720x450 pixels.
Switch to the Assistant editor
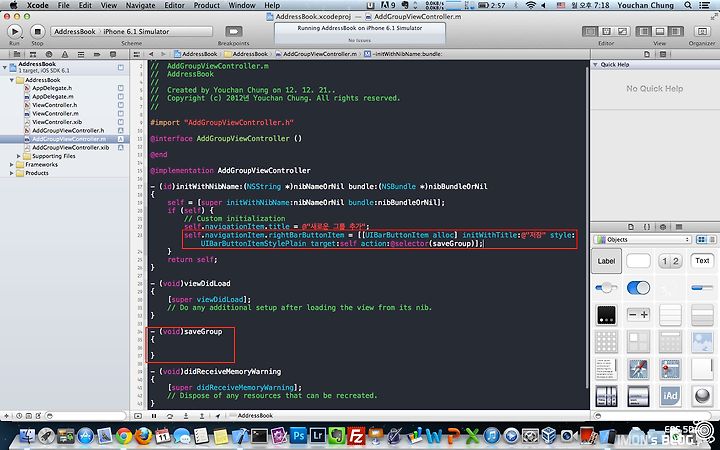[606, 31]
